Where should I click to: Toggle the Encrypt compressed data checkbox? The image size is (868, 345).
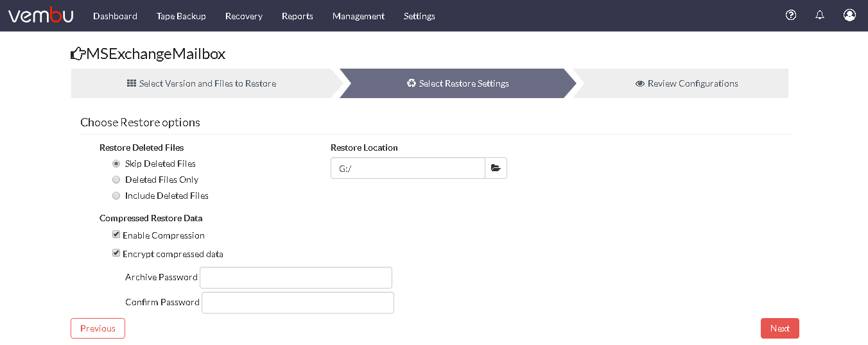(116, 253)
